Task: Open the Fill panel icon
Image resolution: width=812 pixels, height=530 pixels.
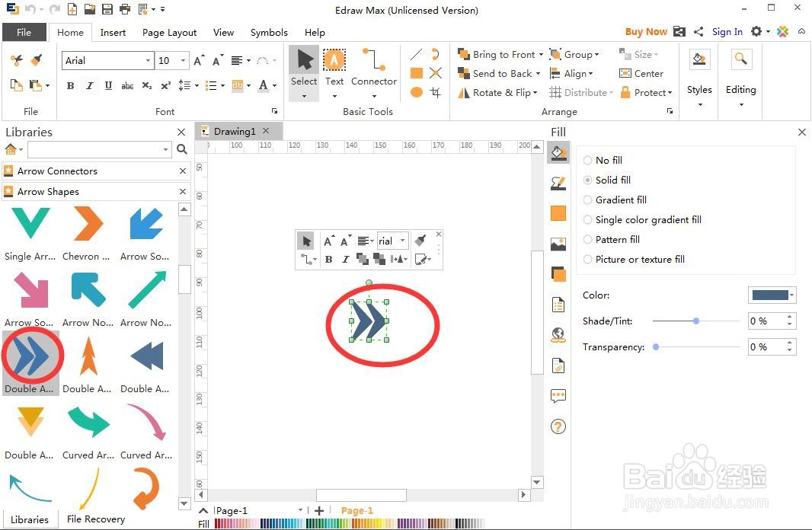Action: (558, 153)
